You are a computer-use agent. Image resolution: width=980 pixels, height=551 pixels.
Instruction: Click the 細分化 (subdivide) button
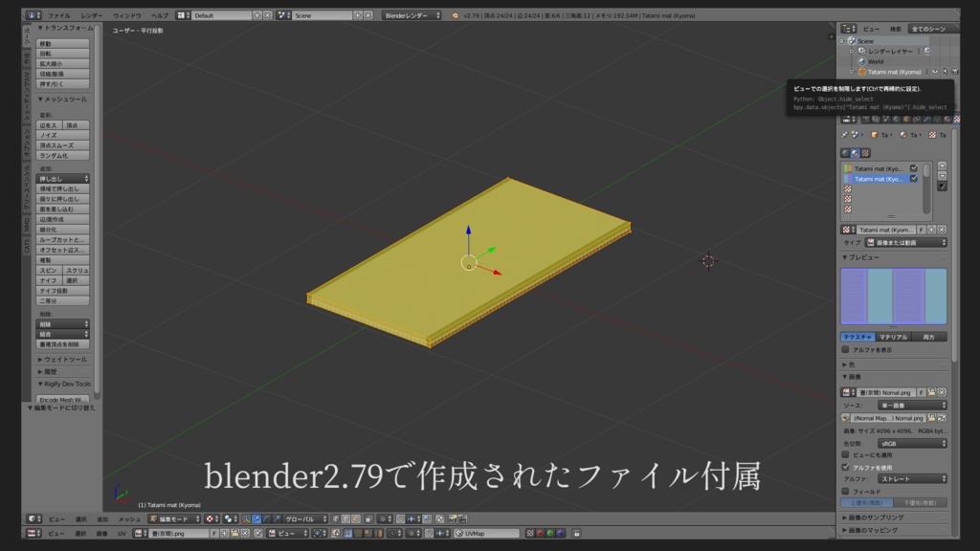click(62, 230)
